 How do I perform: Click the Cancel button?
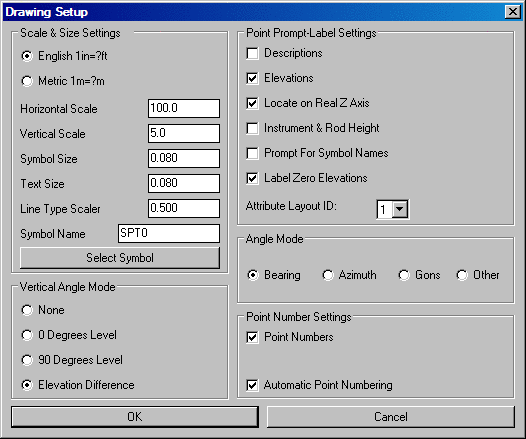pyautogui.click(x=391, y=417)
